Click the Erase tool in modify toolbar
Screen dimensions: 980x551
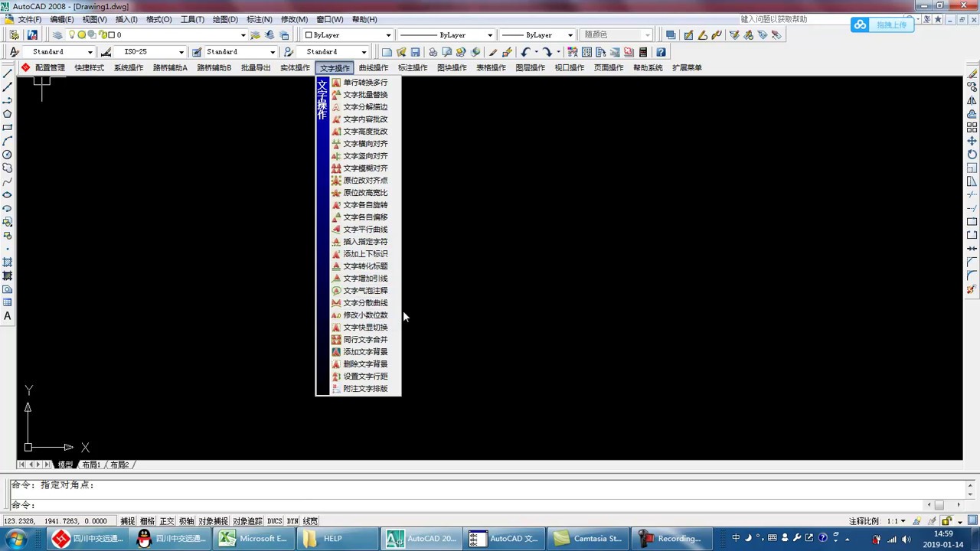(x=972, y=73)
